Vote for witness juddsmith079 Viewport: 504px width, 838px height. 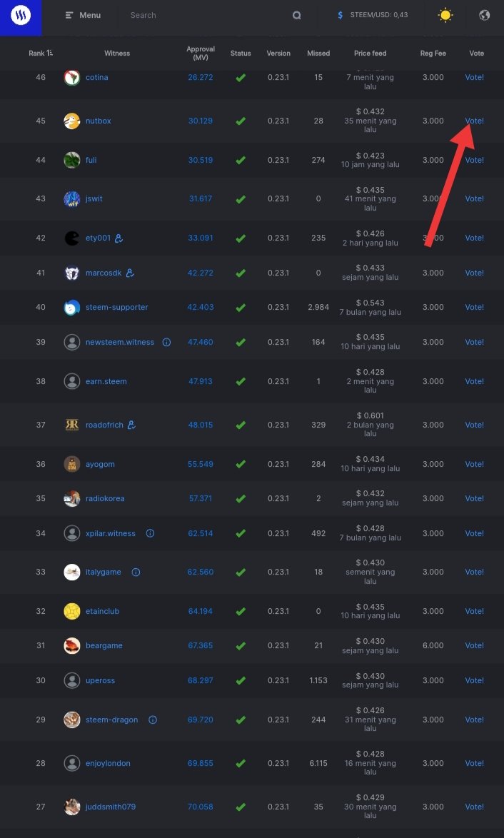point(474,807)
